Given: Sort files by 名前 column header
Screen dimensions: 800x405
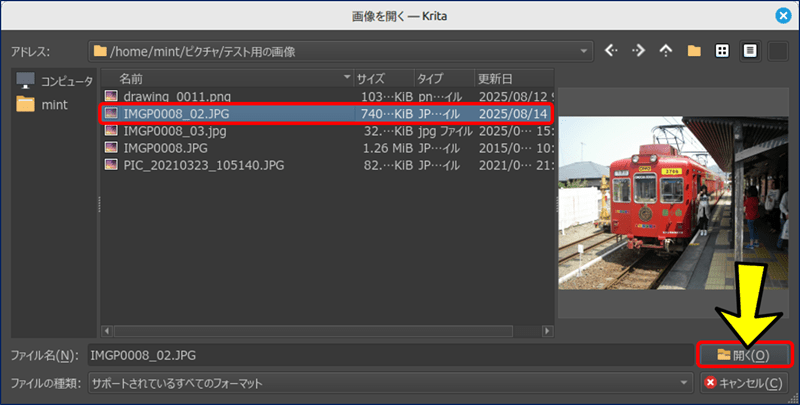Looking at the screenshot, I should (228, 78).
